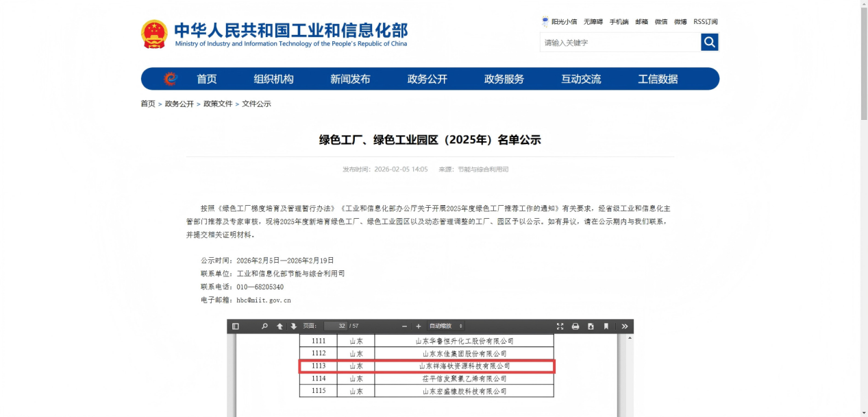Screen dimensions: 868x417
Task: Click the page number field showing 32
Action: pos(335,326)
